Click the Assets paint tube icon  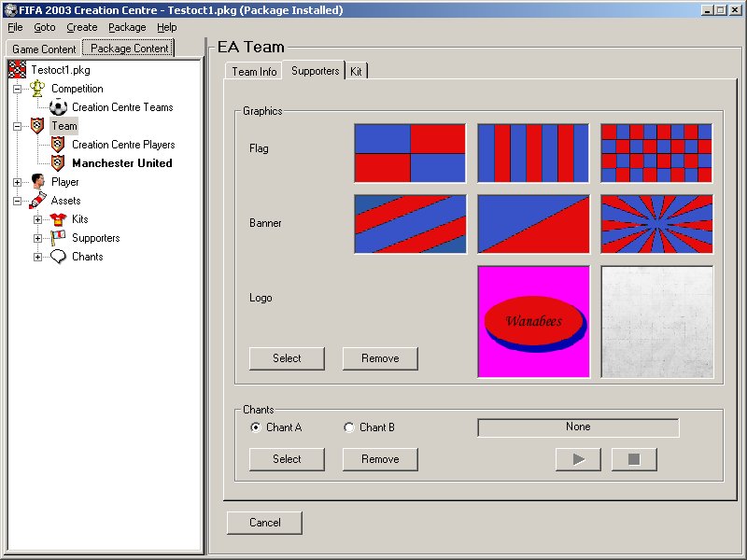pos(37,200)
